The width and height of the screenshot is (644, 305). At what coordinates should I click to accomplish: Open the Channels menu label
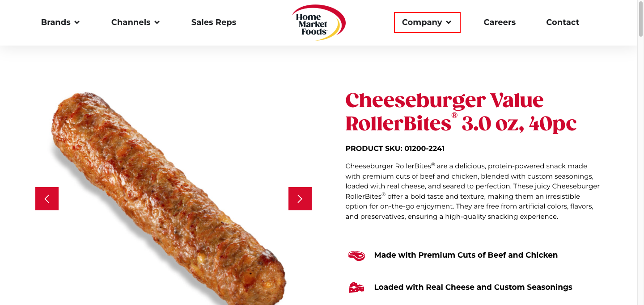(131, 22)
